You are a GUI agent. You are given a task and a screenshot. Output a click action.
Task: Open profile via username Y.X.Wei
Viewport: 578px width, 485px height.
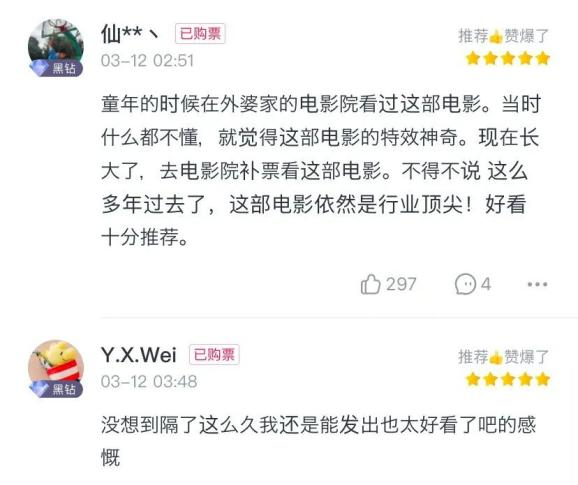point(139,355)
